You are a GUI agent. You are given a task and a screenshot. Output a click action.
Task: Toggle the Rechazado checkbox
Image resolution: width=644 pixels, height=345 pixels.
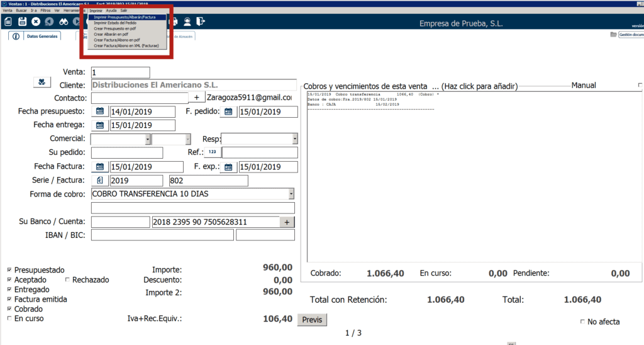click(68, 280)
